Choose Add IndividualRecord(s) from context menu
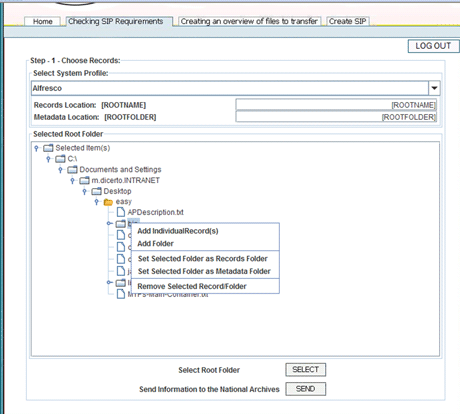The height and width of the screenshot is (414, 460). [205, 231]
